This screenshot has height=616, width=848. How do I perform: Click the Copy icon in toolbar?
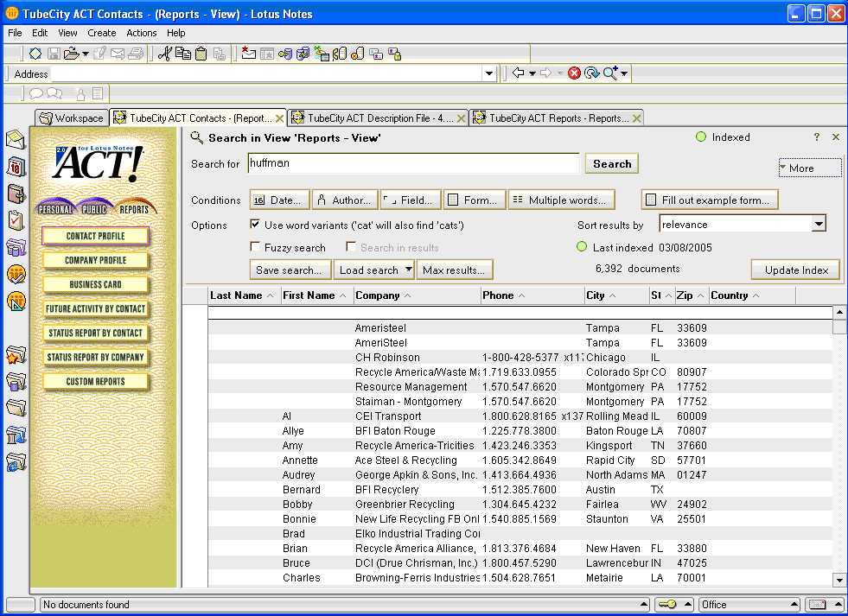pyautogui.click(x=183, y=54)
